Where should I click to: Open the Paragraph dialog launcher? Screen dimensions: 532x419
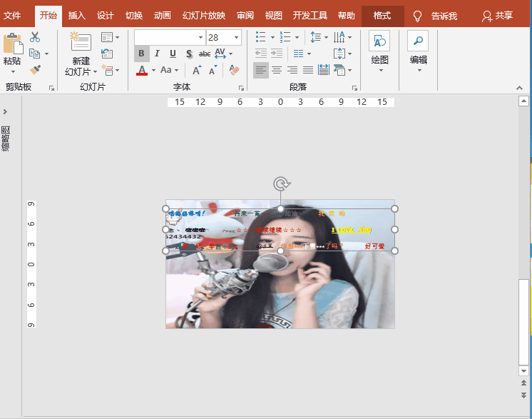[354, 88]
